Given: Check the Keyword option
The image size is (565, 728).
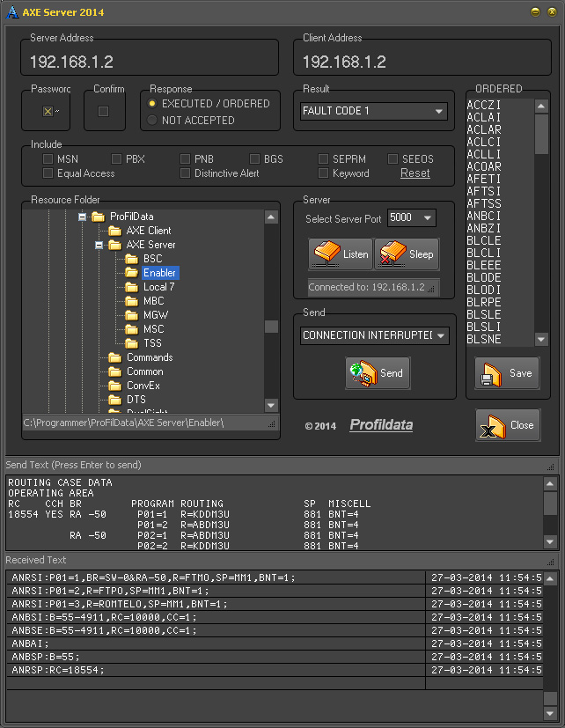Looking at the screenshot, I should point(325,173).
